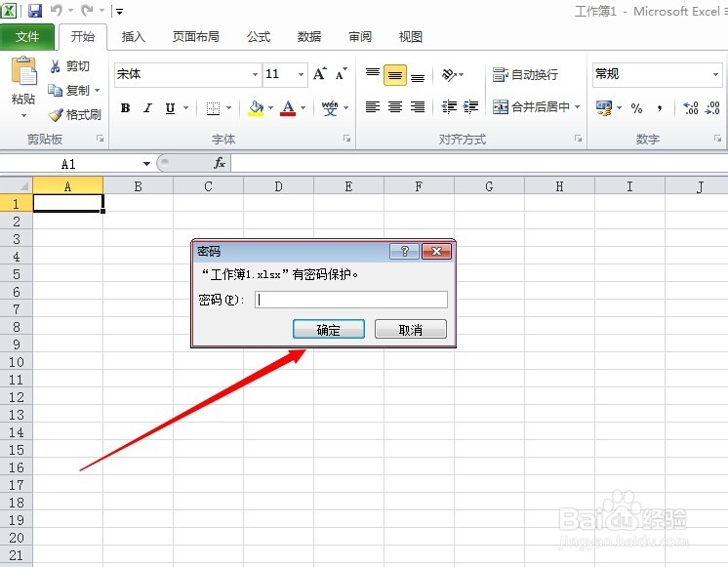728x567 pixels.
Task: Expand the 复制 dropdown arrow
Action: (97, 90)
